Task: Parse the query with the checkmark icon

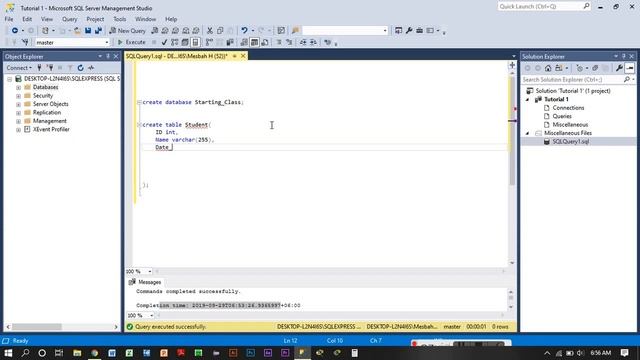Action: [x=164, y=42]
